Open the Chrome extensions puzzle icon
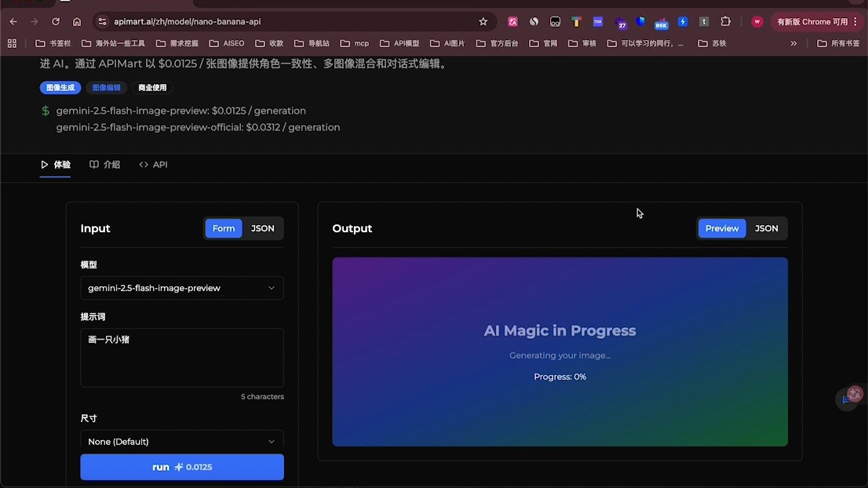The width and height of the screenshot is (868, 488). click(x=725, y=22)
